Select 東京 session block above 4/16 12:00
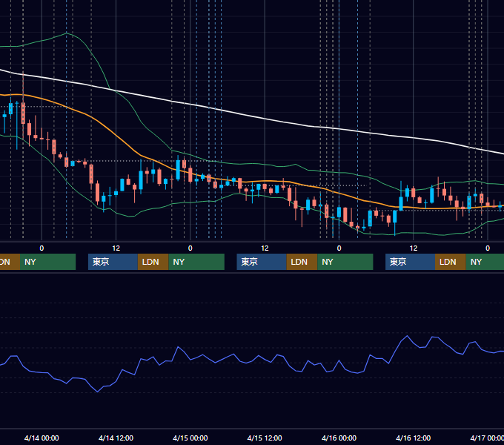The height and width of the screenshot is (445, 504). tap(410, 262)
